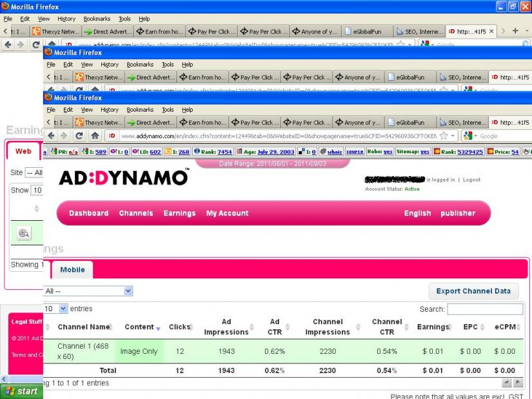Go back in the rearmost Firefox window
Screen dimensions: 532x399
pyautogui.click(x=8, y=45)
